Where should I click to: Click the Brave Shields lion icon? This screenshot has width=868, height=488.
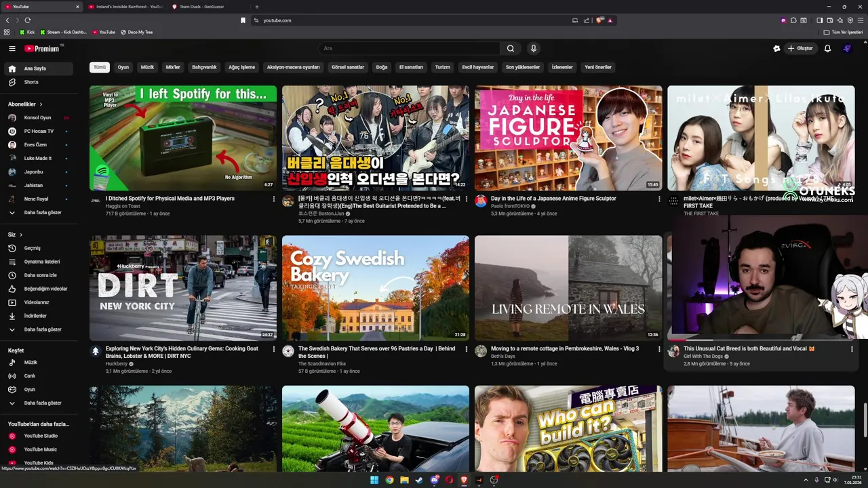point(599,20)
